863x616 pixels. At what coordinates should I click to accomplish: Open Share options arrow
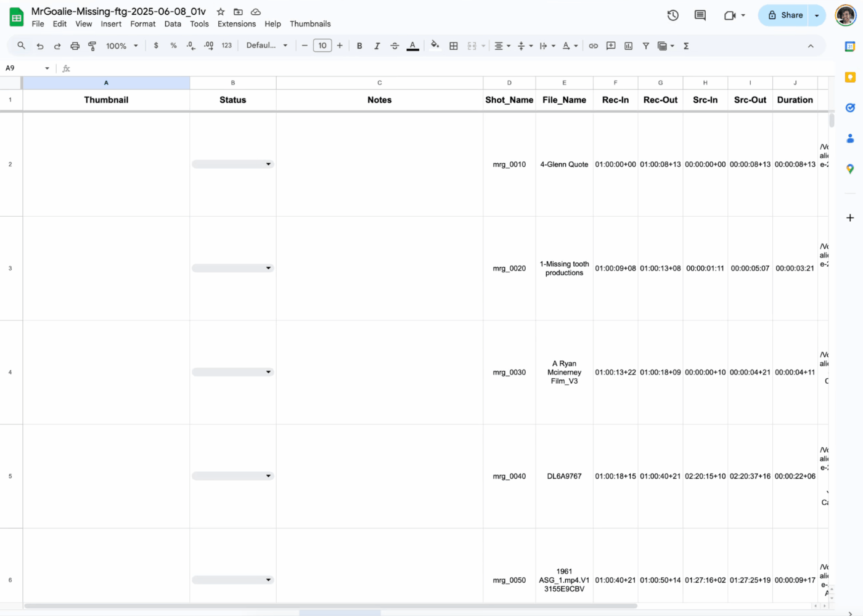click(817, 15)
